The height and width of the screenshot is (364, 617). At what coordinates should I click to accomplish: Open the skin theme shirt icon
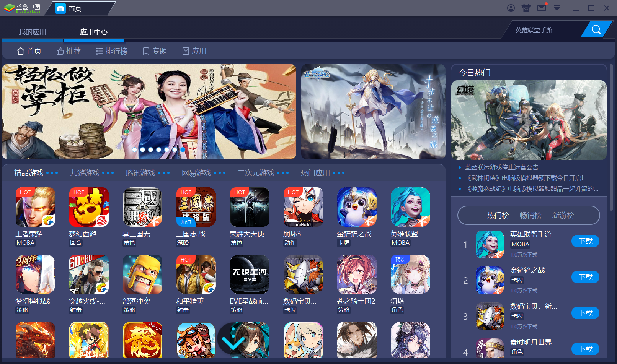[526, 8]
